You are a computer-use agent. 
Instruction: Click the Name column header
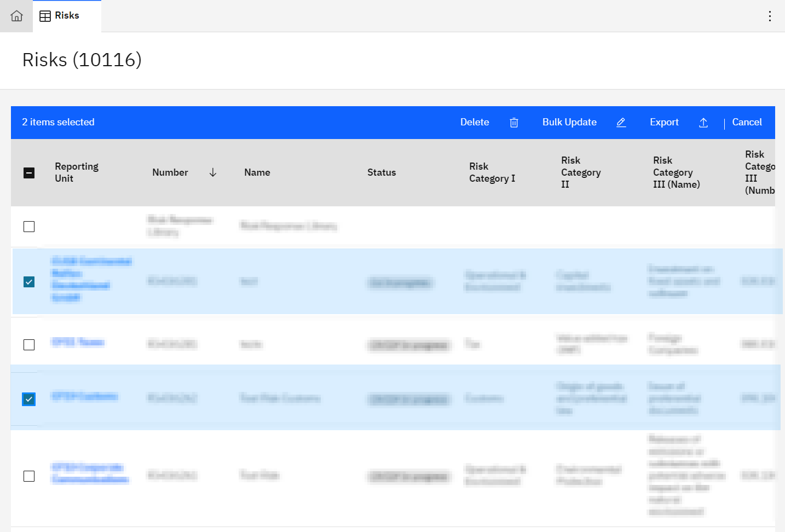coord(257,172)
